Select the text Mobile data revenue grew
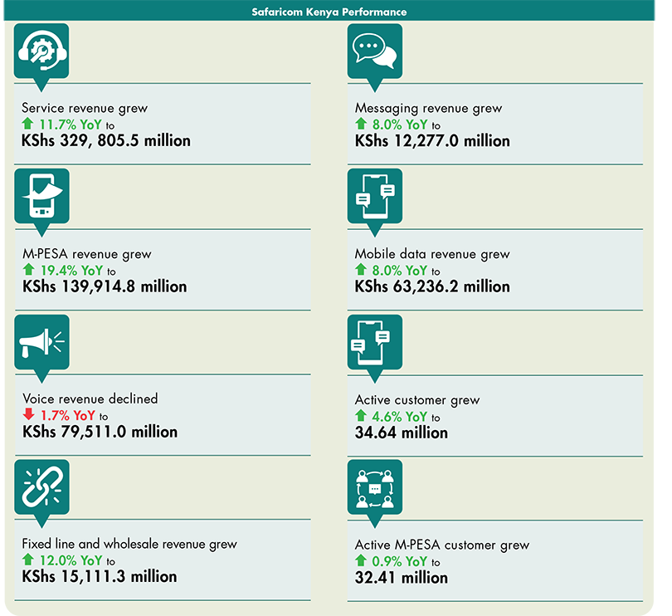This screenshot has width=672, height=616. [x=432, y=254]
